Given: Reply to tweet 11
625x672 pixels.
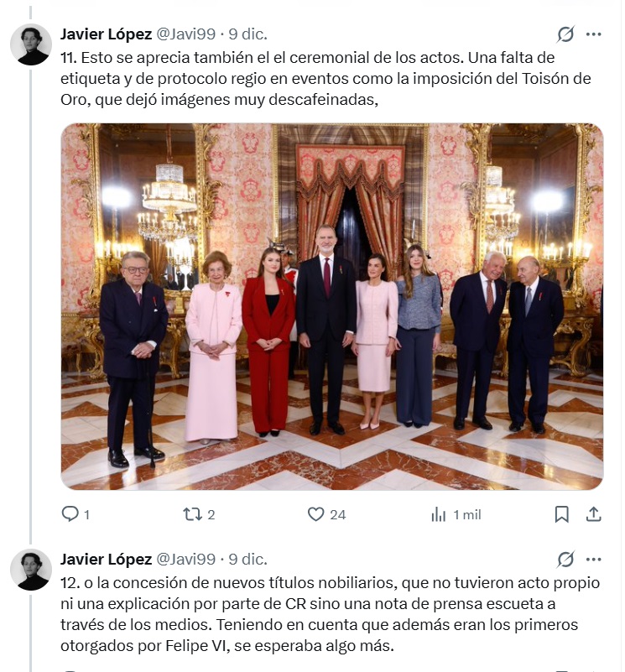Looking at the screenshot, I should pos(76,513).
